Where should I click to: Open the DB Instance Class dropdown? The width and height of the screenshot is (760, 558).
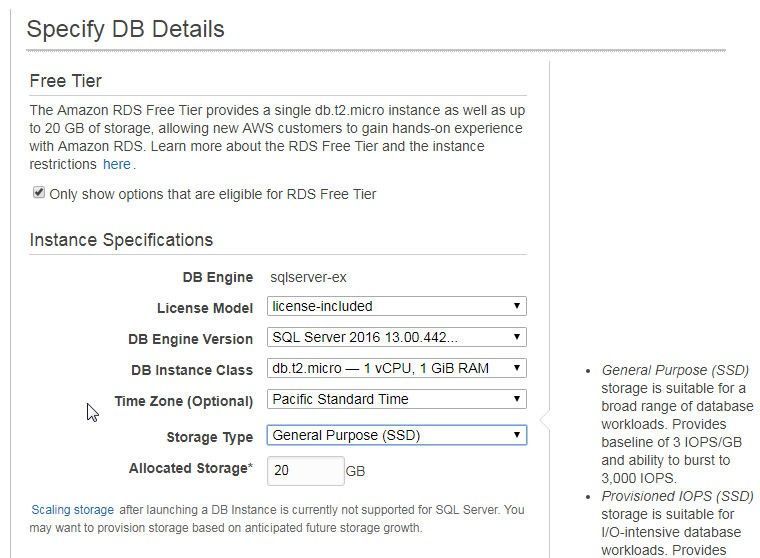[x=396, y=368]
